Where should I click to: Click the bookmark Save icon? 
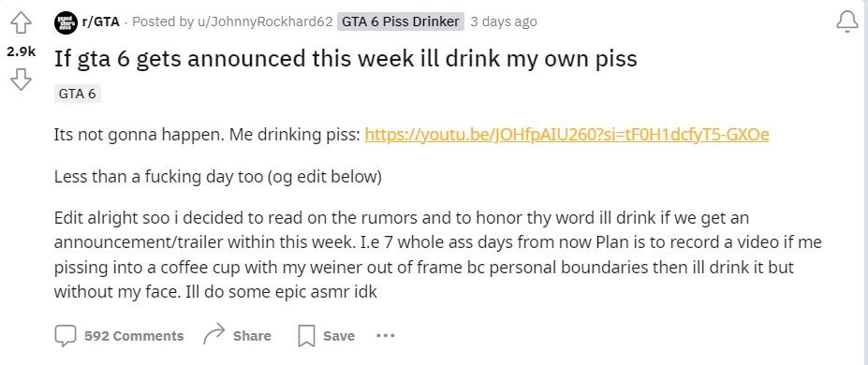(306, 336)
